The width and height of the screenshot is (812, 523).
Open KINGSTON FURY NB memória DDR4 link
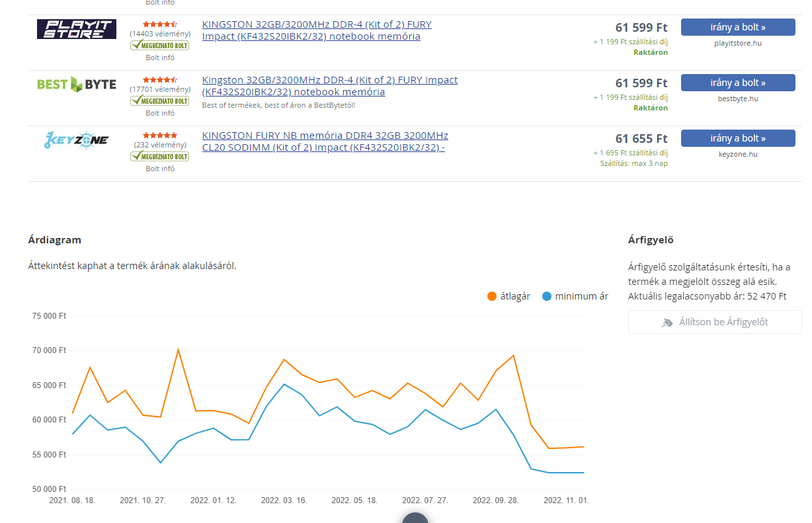[325, 141]
